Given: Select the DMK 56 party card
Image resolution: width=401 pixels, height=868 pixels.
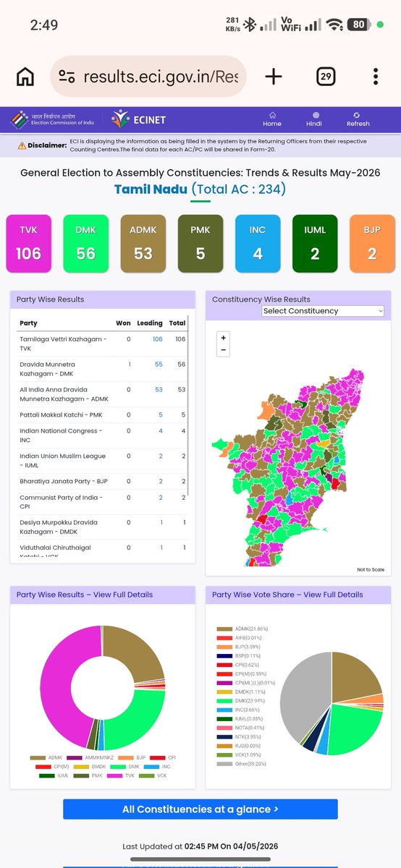Looking at the screenshot, I should click(x=85, y=243).
